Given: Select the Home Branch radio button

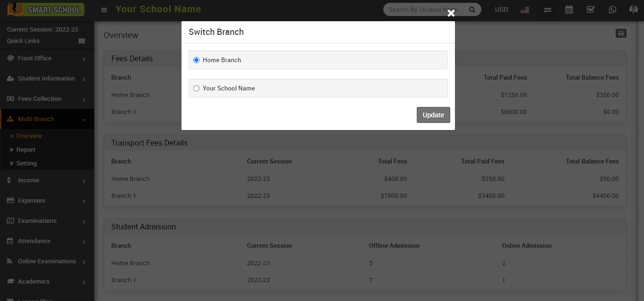Looking at the screenshot, I should point(197,60).
